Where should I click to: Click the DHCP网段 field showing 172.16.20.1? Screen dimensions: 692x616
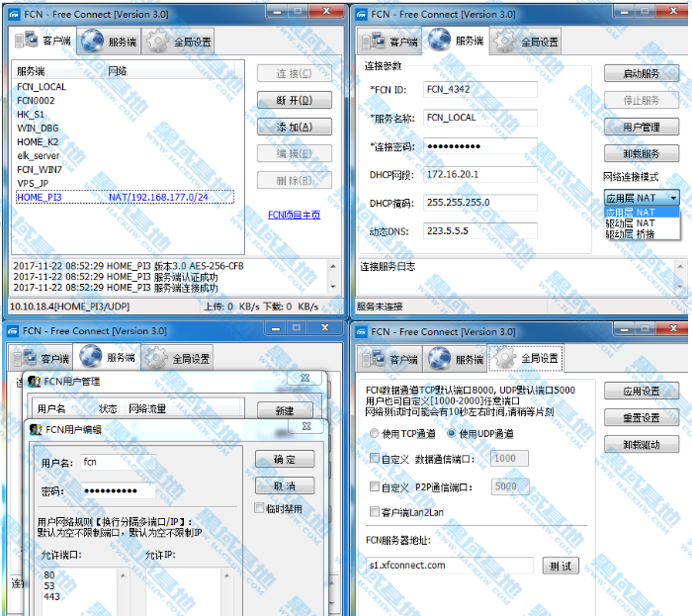pyautogui.click(x=480, y=174)
